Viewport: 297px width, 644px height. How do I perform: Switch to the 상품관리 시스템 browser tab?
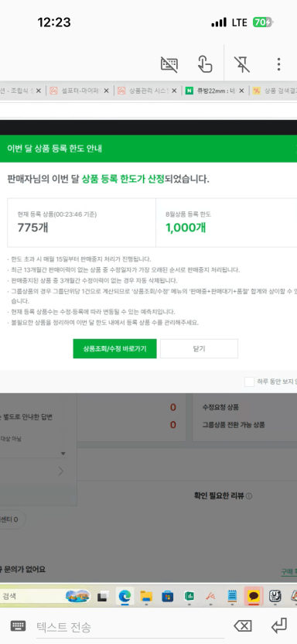[x=144, y=91]
